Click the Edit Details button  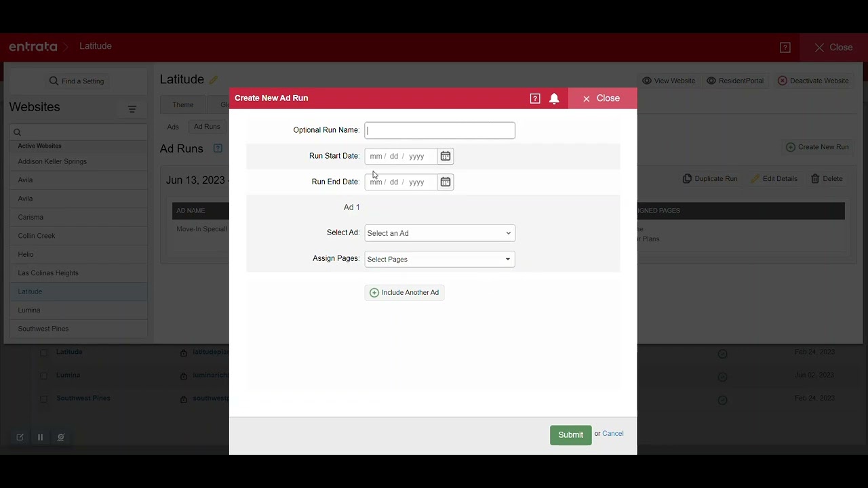pyautogui.click(x=774, y=178)
